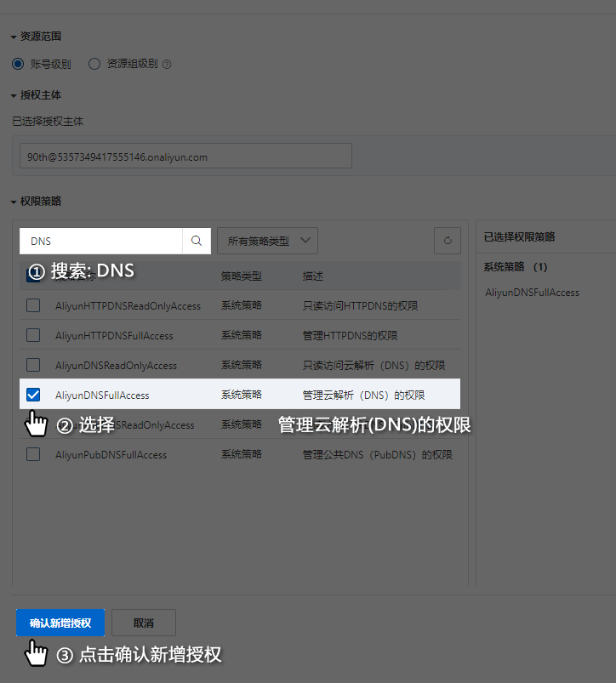Click the AliyunHTTPDNSReadOnlyAccess policy name

pyautogui.click(x=128, y=306)
